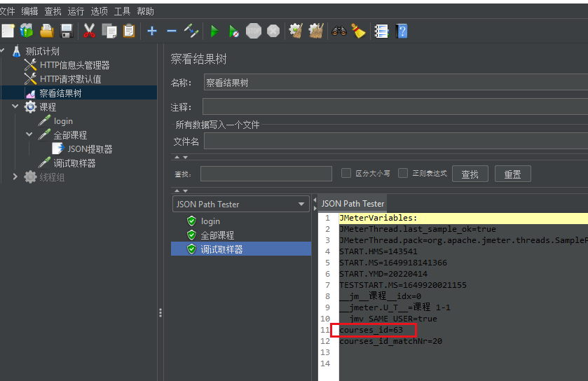Switch to the JSON Path Tester tab
The height and width of the screenshot is (381, 588).
(353, 203)
